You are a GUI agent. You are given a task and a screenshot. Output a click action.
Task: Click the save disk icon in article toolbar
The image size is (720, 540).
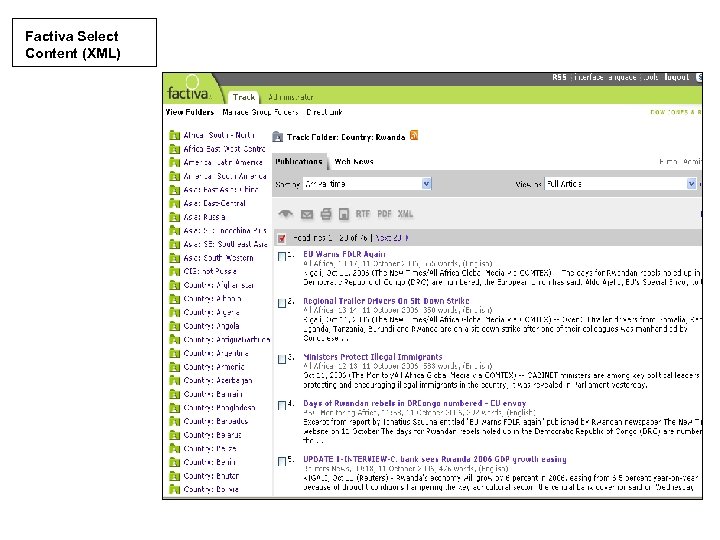click(x=343, y=214)
